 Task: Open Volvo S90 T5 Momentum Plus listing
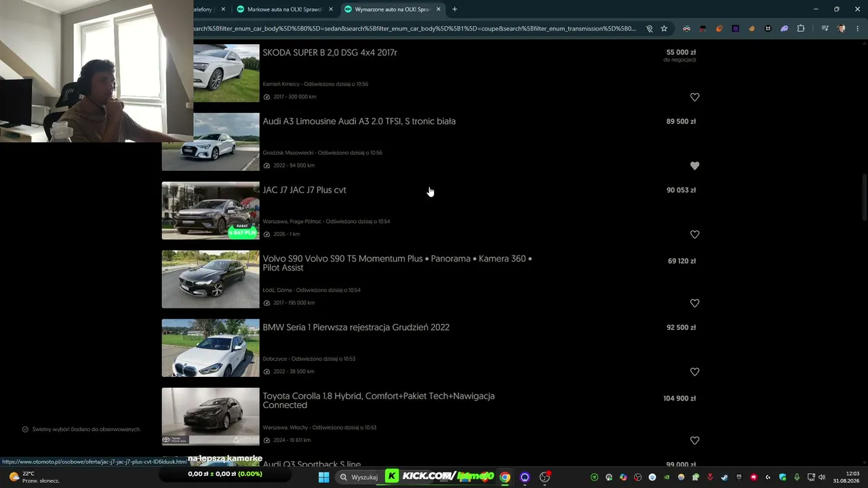[x=397, y=263]
